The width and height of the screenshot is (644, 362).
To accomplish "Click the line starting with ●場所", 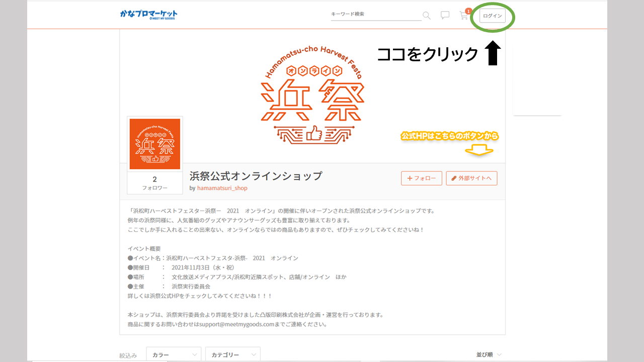I will pyautogui.click(x=237, y=277).
